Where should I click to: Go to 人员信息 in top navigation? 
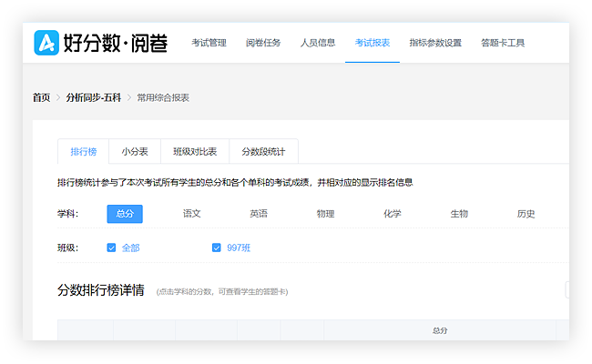(318, 43)
